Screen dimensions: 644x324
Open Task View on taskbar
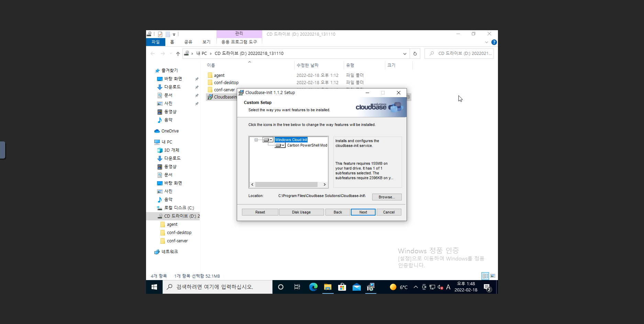297,287
